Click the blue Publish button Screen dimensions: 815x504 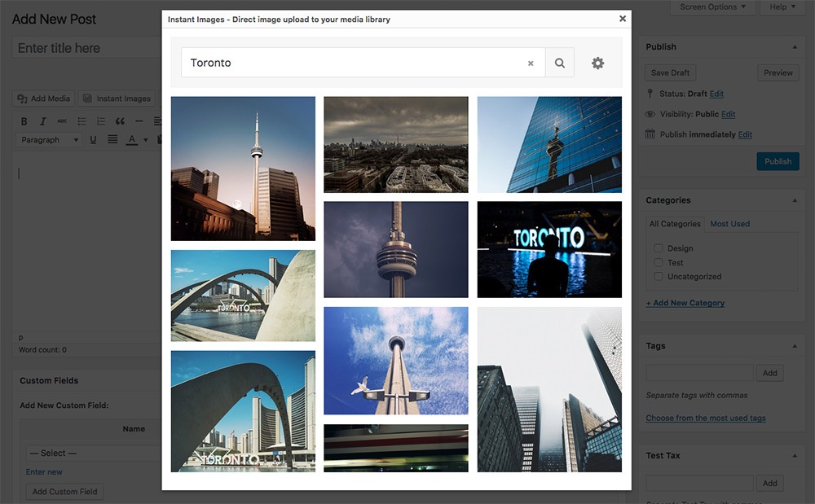(778, 161)
